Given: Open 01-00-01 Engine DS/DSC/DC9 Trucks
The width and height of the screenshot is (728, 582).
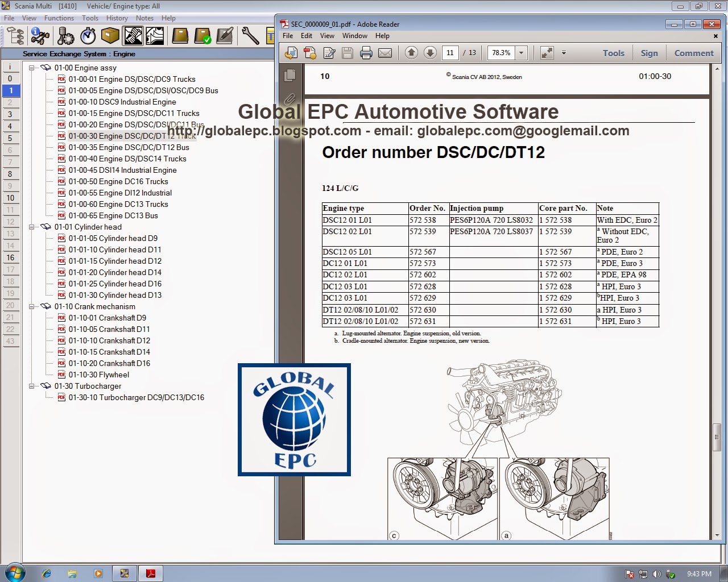Looking at the screenshot, I should (132, 79).
